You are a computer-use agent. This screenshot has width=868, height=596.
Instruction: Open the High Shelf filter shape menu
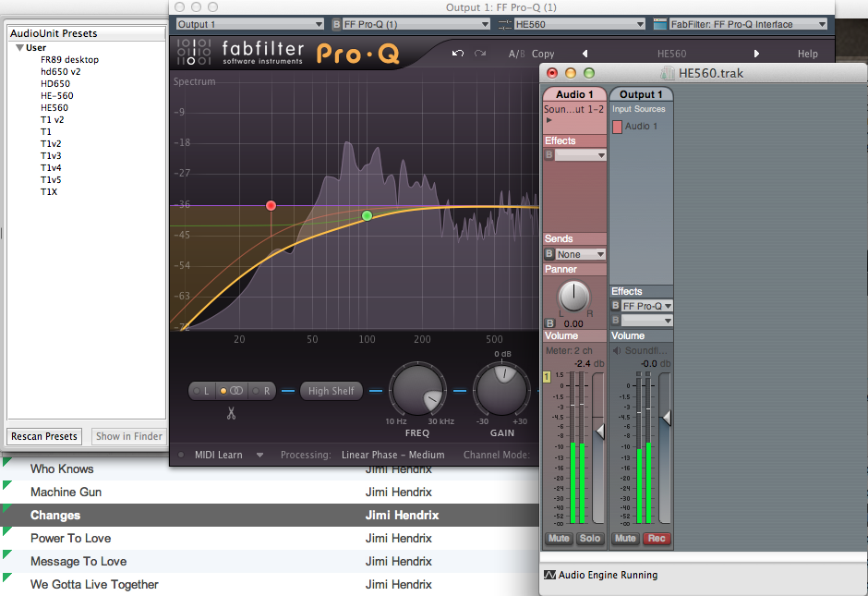click(x=331, y=391)
